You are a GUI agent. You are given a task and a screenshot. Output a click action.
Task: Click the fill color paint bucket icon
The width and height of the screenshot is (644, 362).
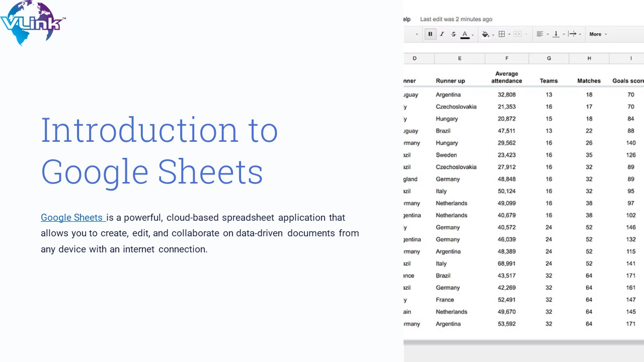tap(485, 34)
